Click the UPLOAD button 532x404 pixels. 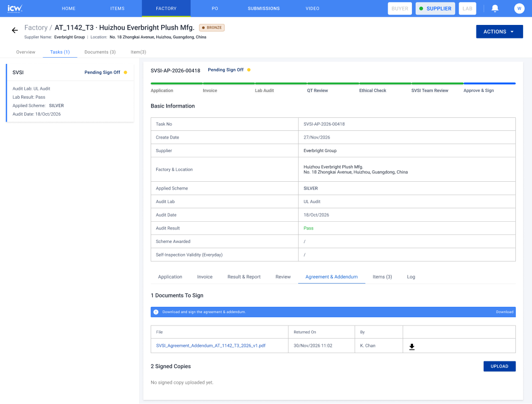click(x=499, y=366)
